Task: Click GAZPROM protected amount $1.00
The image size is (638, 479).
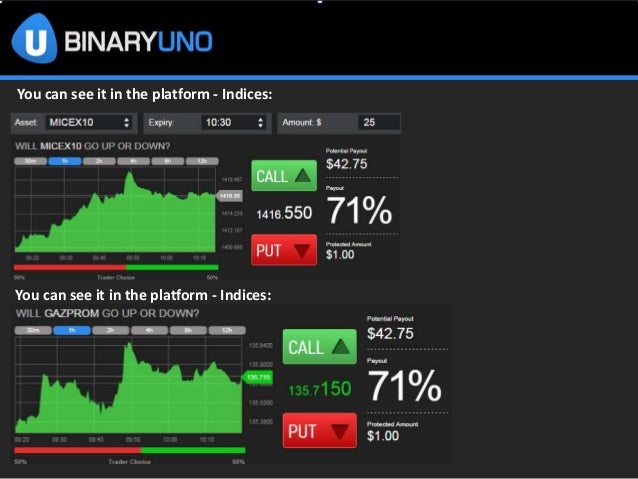Action: [383, 436]
